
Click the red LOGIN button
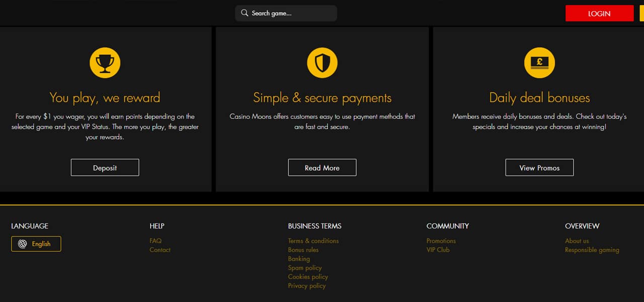(x=599, y=14)
